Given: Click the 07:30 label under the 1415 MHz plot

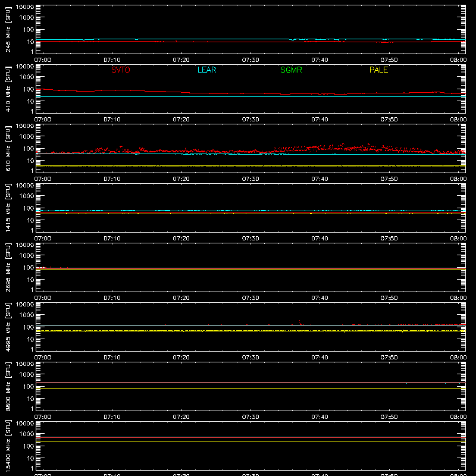Looking at the screenshot, I should (x=250, y=239).
